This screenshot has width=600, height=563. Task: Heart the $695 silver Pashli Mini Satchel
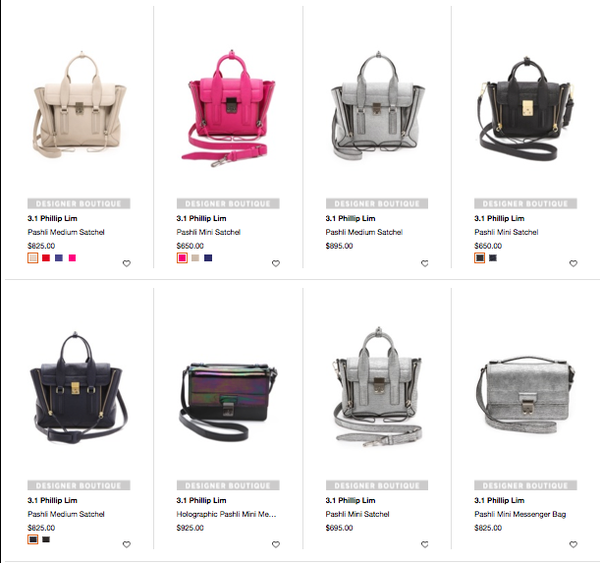425,544
